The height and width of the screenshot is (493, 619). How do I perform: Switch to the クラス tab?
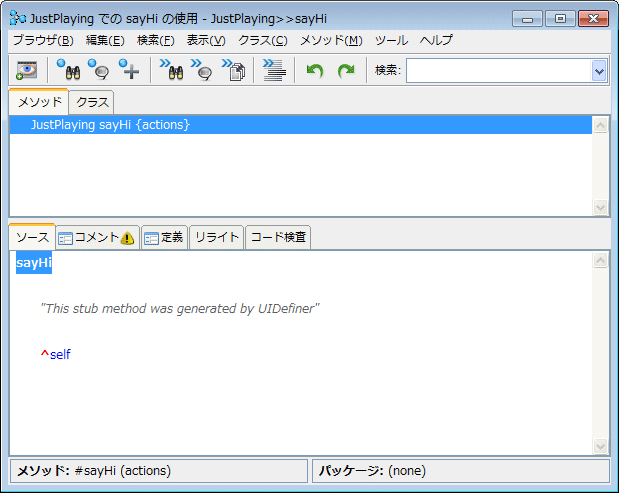[x=92, y=102]
